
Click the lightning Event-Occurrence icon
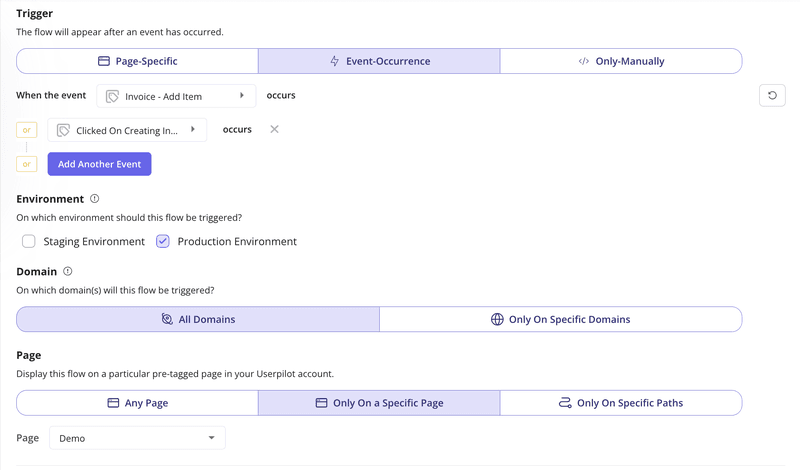335,61
